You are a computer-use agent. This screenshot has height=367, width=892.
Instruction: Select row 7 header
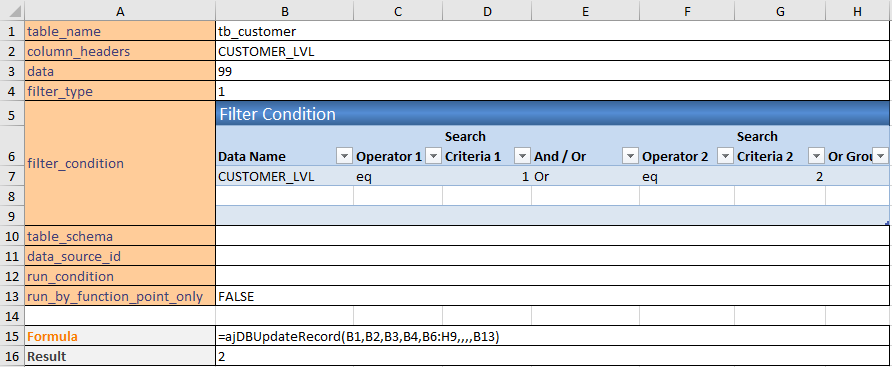click(12, 176)
